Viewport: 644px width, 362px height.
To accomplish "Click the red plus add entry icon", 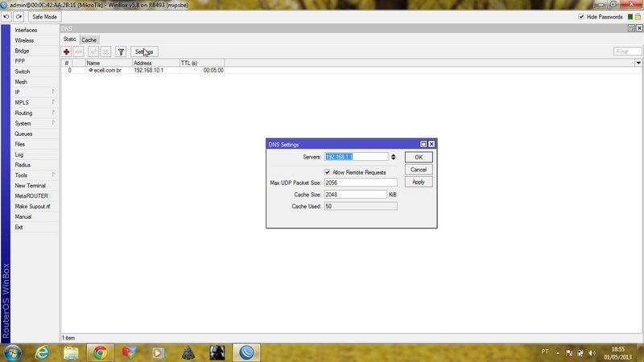I will (x=66, y=51).
